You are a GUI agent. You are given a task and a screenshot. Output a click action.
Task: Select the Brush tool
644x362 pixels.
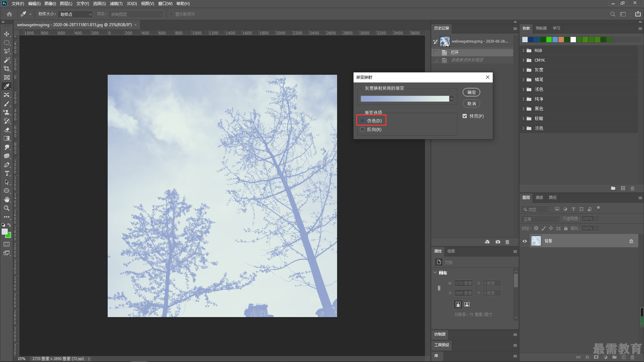7,104
